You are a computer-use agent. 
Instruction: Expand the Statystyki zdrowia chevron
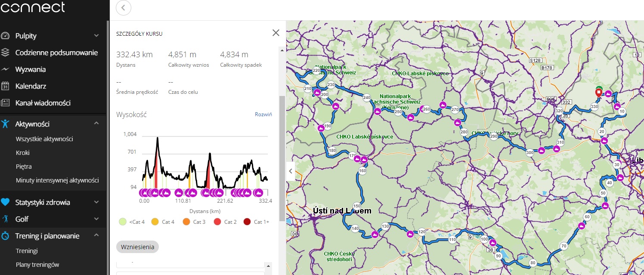click(96, 202)
